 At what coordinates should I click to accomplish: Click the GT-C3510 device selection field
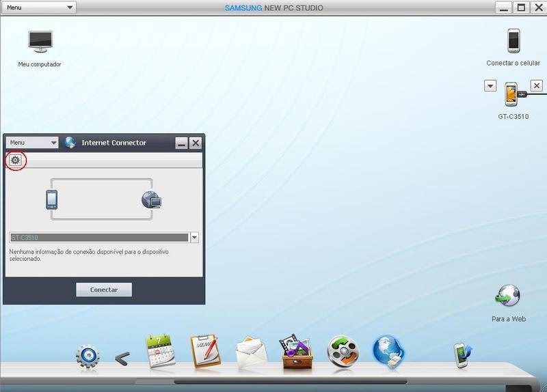coord(99,238)
